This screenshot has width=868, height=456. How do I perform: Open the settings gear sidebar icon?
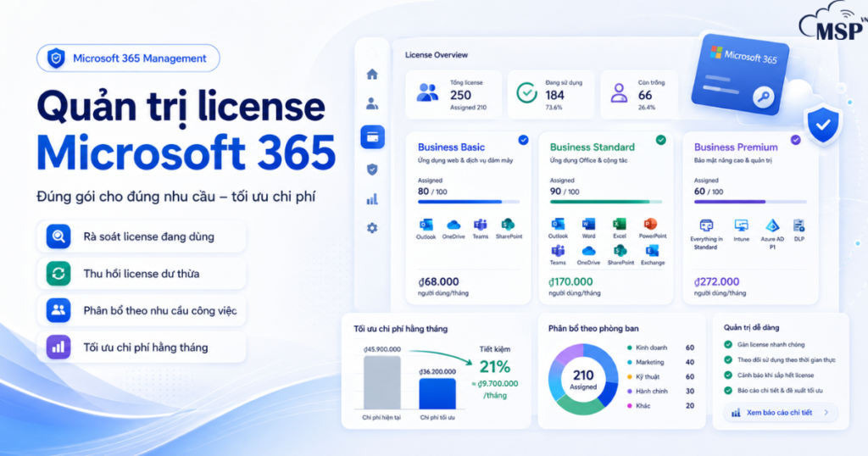(x=372, y=228)
